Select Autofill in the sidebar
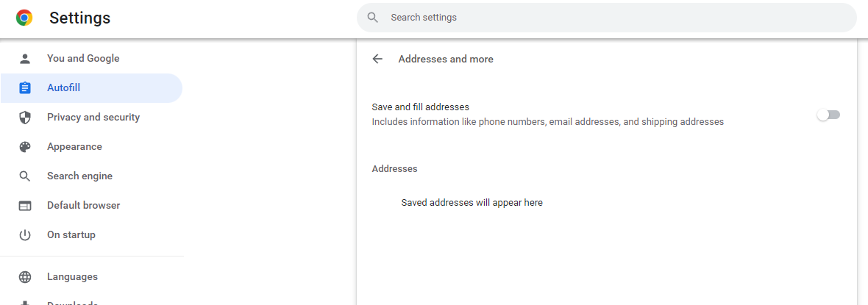This screenshot has height=305, width=868. coord(63,88)
